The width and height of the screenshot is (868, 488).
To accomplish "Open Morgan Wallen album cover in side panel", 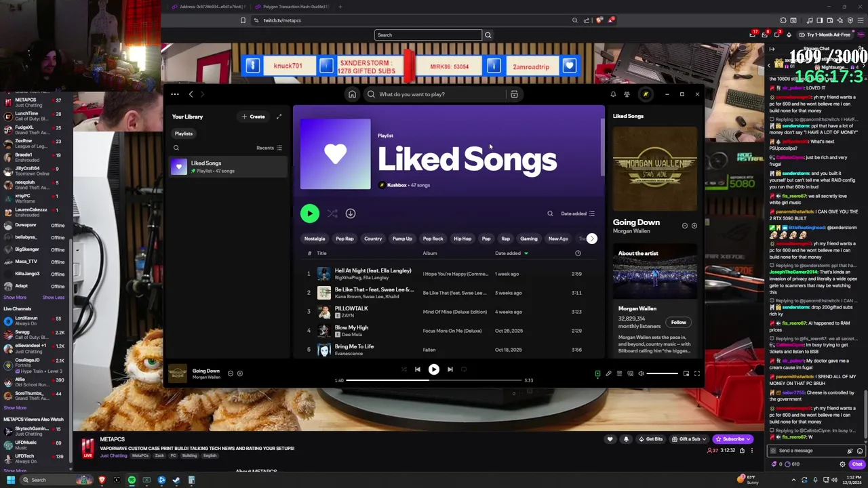I will (654, 169).
